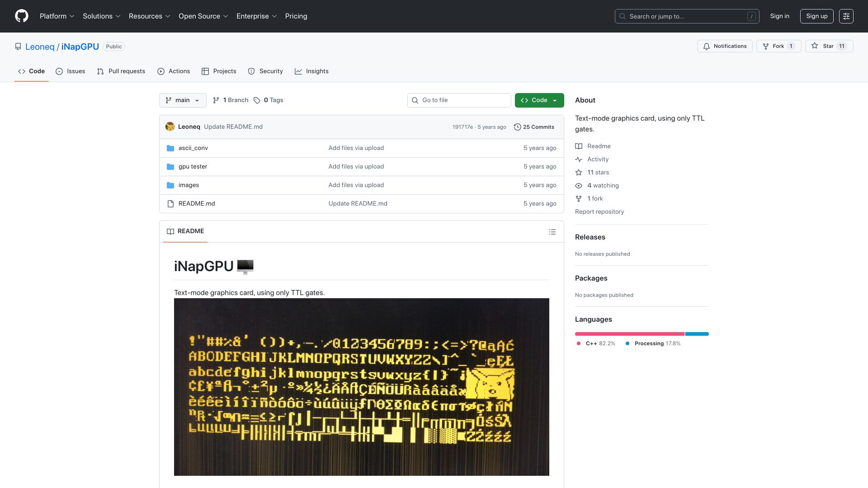
Task: Star the iNapGPU repository
Action: tap(829, 46)
